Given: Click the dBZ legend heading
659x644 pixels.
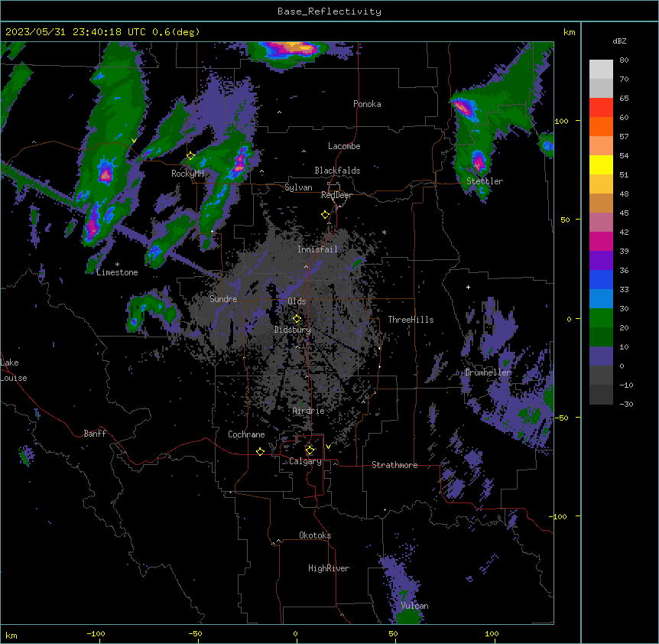Looking at the screenshot, I should tap(619, 41).
